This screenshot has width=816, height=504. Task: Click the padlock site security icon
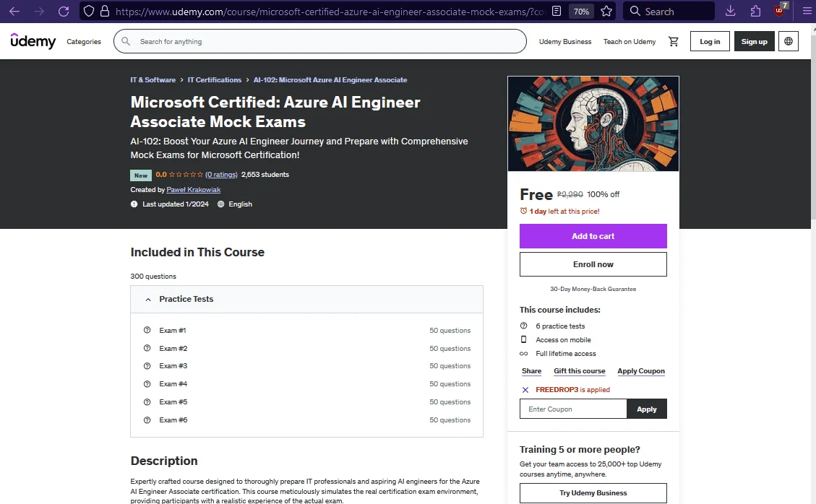pos(105,11)
